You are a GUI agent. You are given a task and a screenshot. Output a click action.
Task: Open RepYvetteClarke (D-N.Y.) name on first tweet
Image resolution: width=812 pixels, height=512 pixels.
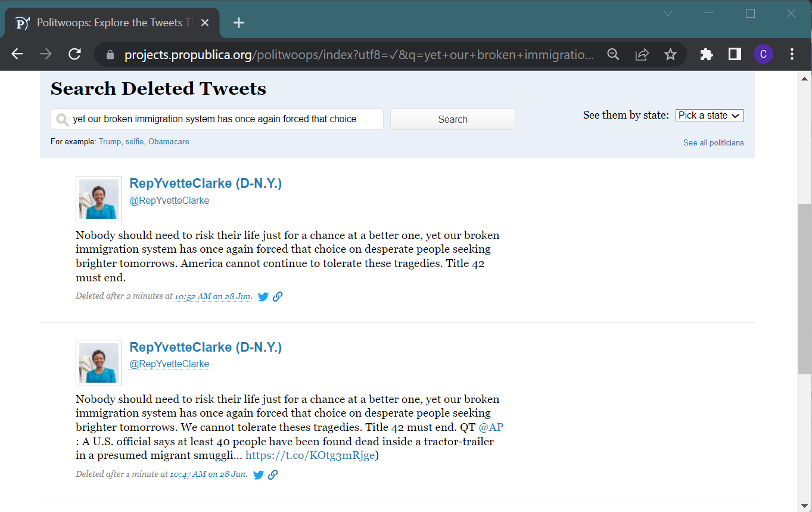[x=206, y=184]
